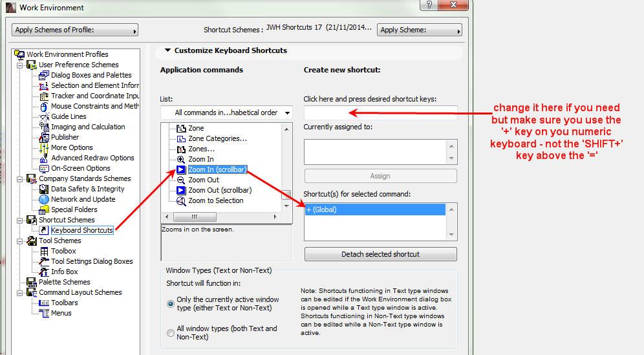Click the help question mark button
The height and width of the screenshot is (355, 644).
point(429,5)
